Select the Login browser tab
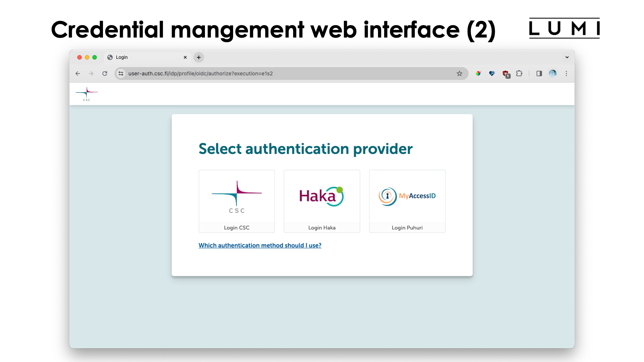This screenshot has width=644, height=362. click(148, 57)
